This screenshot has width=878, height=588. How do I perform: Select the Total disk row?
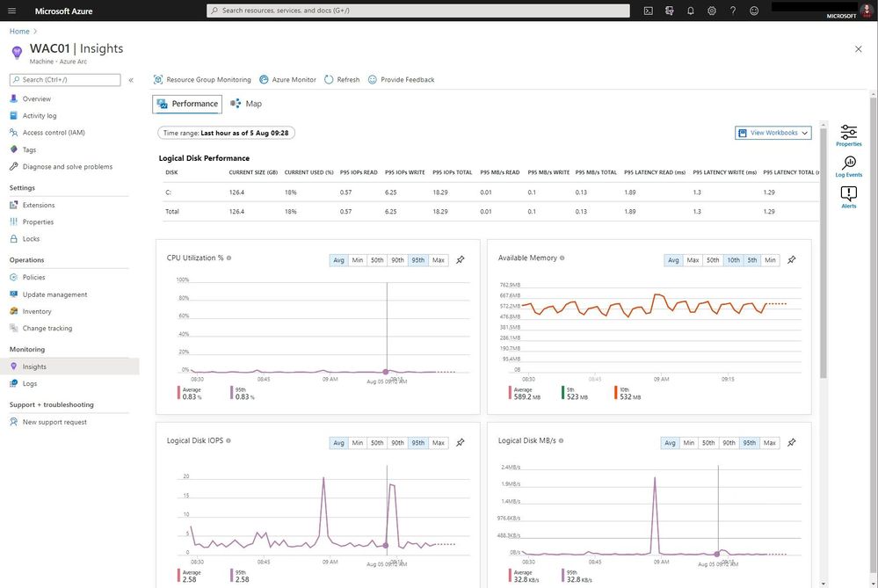[490, 212]
